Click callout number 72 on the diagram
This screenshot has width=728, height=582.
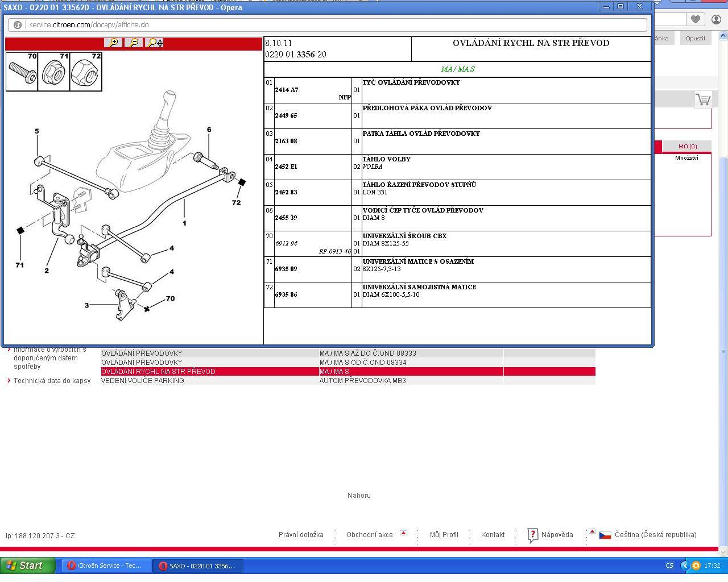pyautogui.click(x=236, y=202)
